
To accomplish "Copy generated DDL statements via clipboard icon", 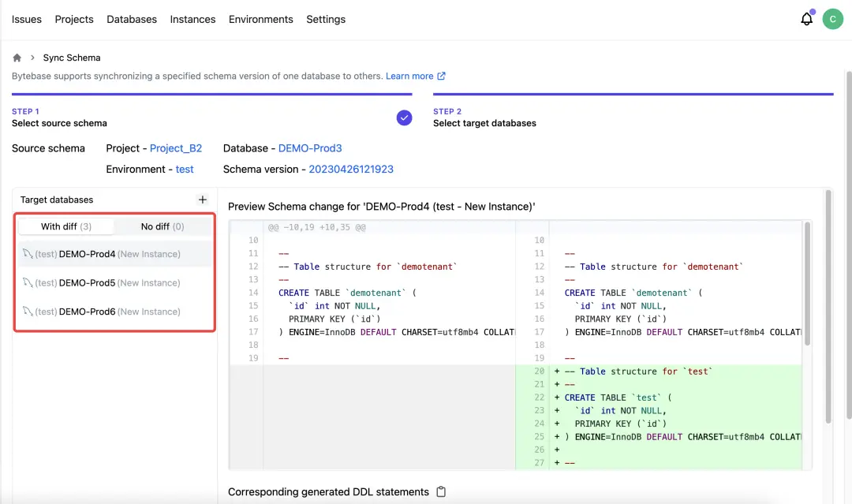I will [441, 491].
